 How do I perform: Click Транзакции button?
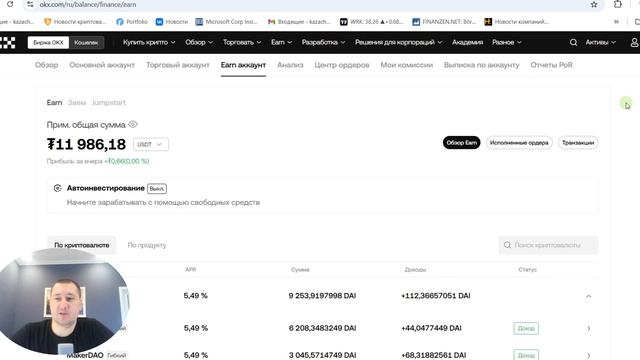[578, 143]
